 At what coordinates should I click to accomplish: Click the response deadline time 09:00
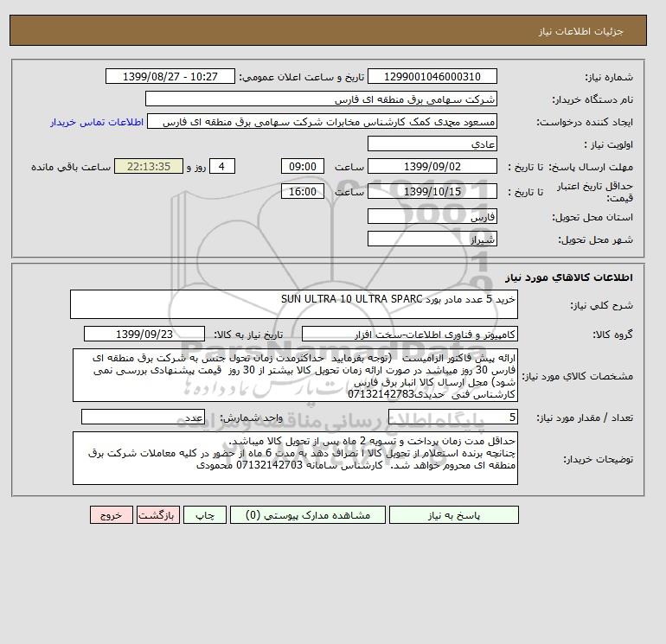coord(303,167)
